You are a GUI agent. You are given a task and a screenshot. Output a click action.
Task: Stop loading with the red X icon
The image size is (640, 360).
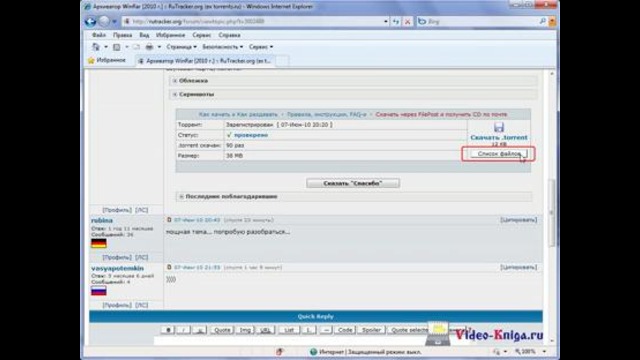(407, 21)
